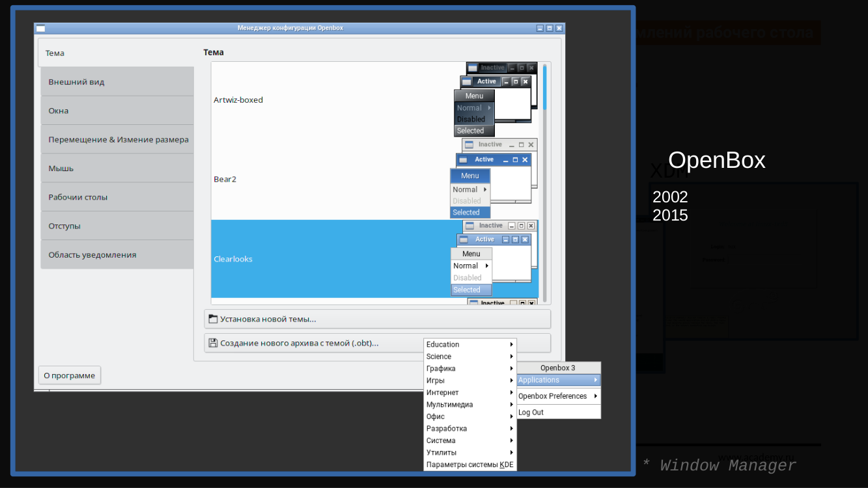Open the О программе dialog
Screen dimensions: 868x488
click(70, 375)
